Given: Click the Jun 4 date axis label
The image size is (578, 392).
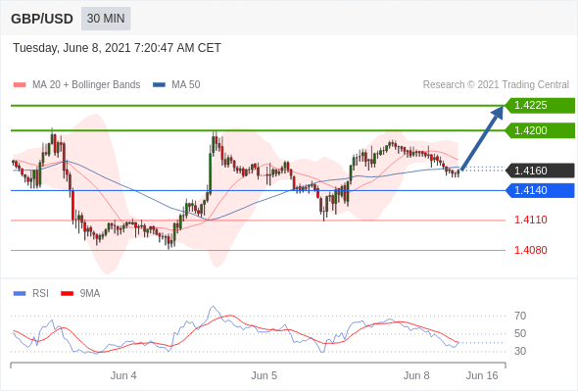Looking at the screenshot, I should [x=123, y=375].
